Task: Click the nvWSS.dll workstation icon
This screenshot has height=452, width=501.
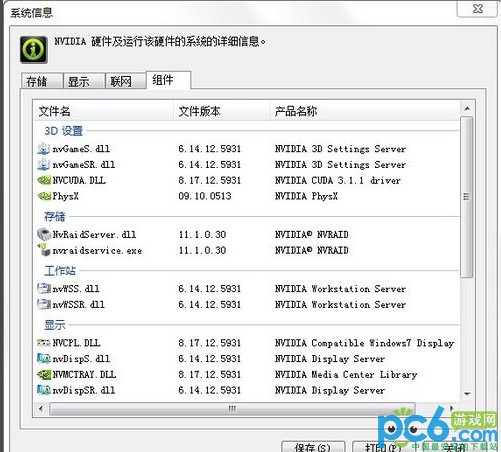Action: 44,288
